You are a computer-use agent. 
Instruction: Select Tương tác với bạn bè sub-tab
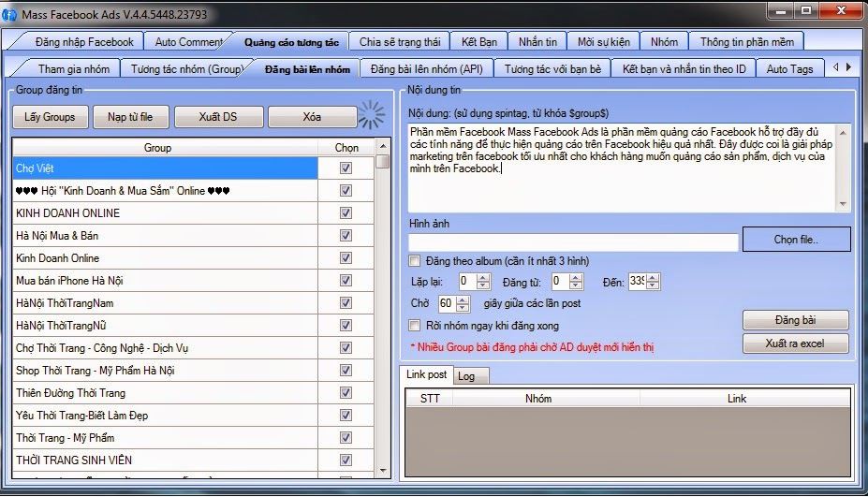coord(552,69)
